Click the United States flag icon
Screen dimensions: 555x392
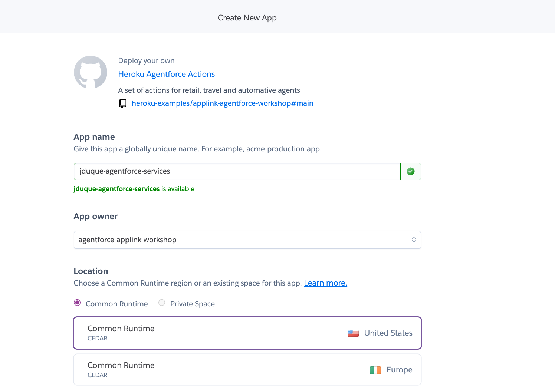pos(353,333)
